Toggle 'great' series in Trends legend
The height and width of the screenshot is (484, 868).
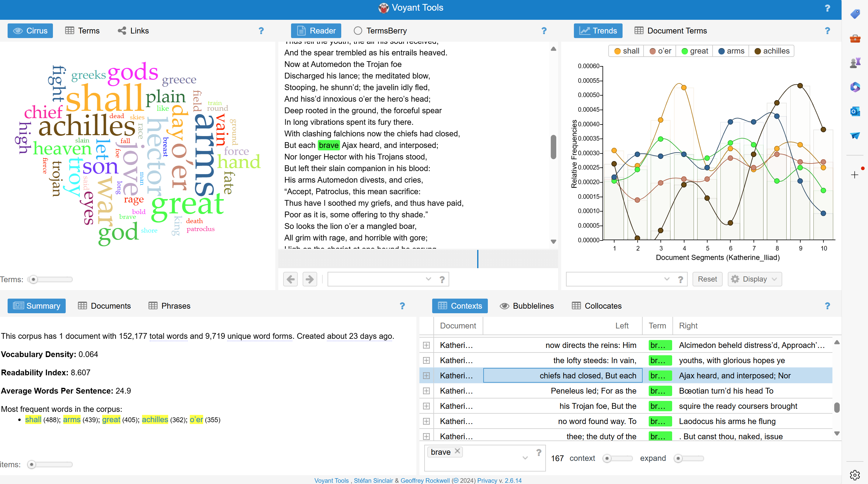694,51
